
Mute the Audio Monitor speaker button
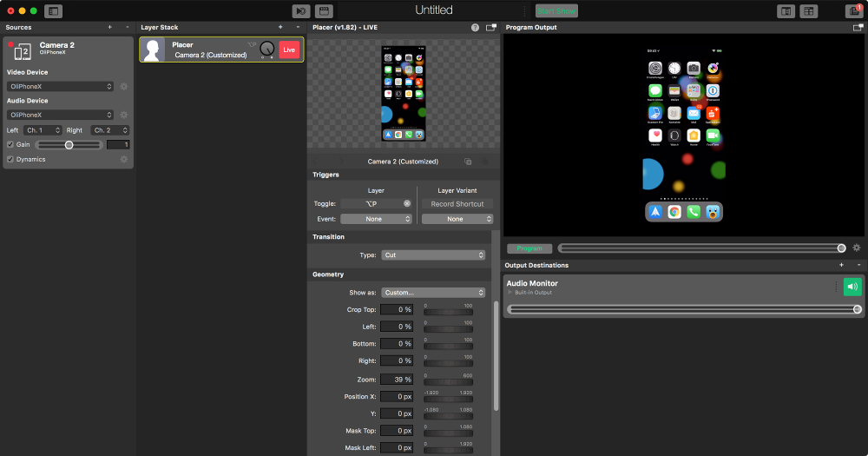pyautogui.click(x=852, y=287)
